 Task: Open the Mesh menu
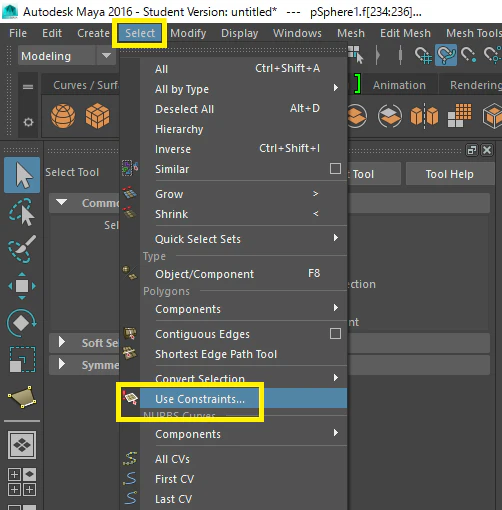tap(351, 33)
